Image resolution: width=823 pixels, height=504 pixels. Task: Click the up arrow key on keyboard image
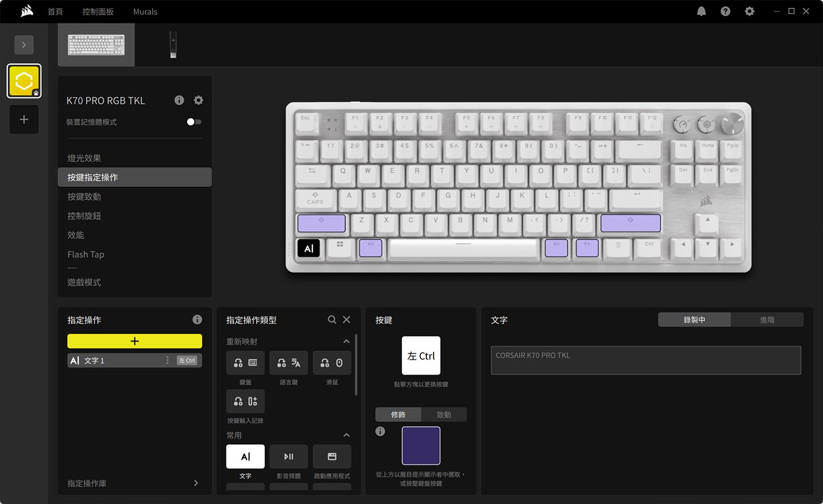pyautogui.click(x=707, y=223)
